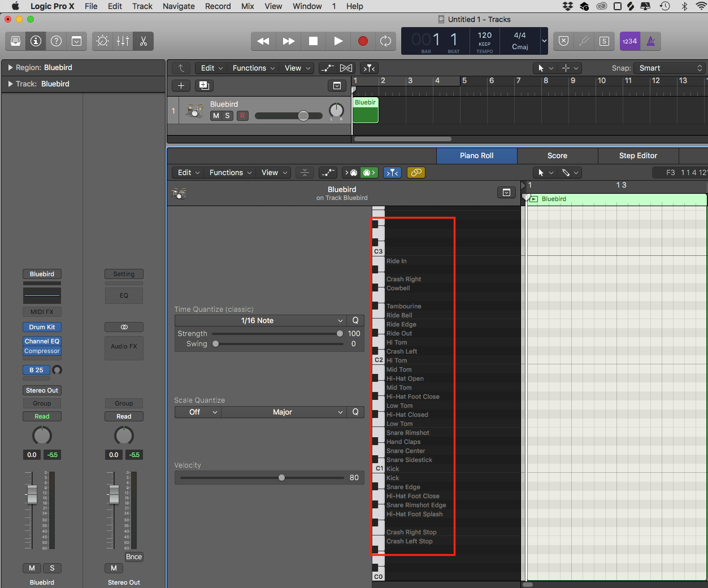Toggle the 1234 count-in button

(629, 41)
